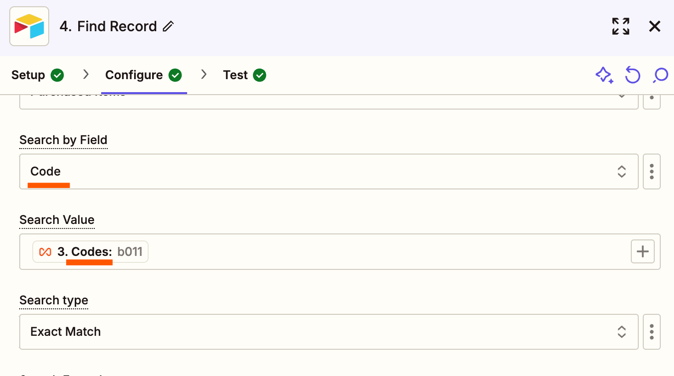This screenshot has width=674, height=376.
Task: Click the Airtable app logo icon
Action: 29,26
